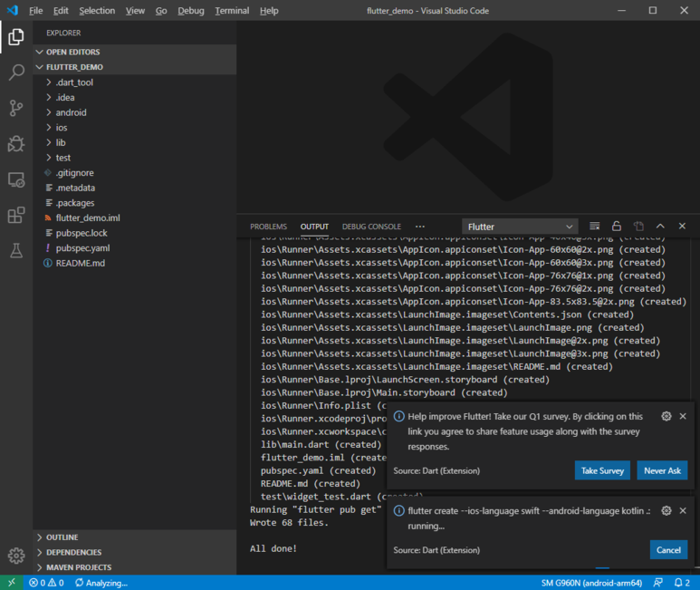Collapse the FLUTTER_DEMO folder section
The image size is (700, 590).
pyautogui.click(x=135, y=67)
